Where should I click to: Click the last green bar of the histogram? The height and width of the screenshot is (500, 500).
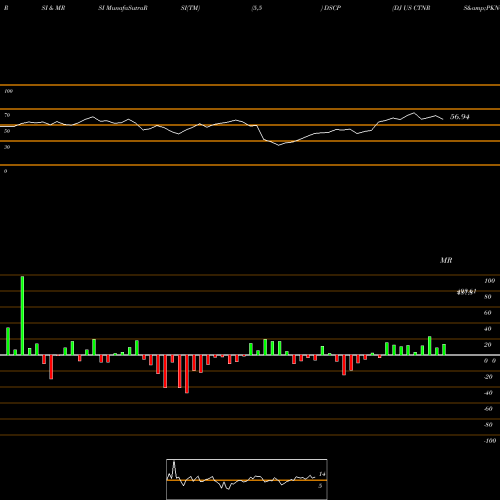click(x=444, y=350)
